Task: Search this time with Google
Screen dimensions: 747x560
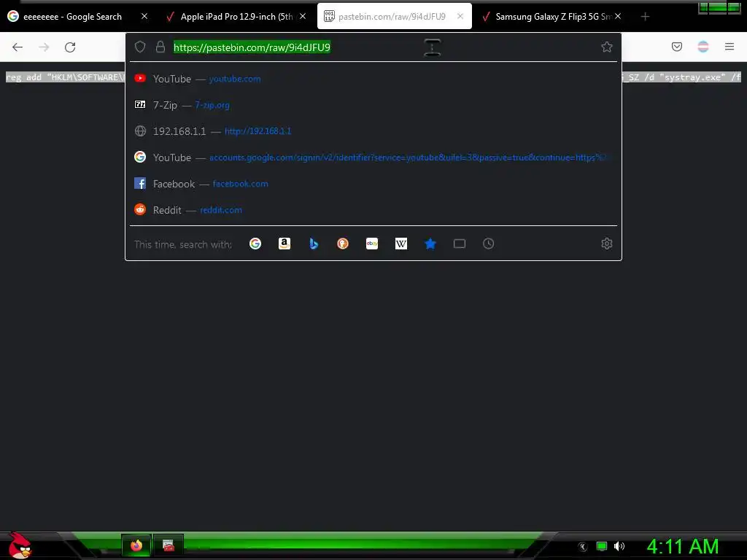Action: (255, 244)
